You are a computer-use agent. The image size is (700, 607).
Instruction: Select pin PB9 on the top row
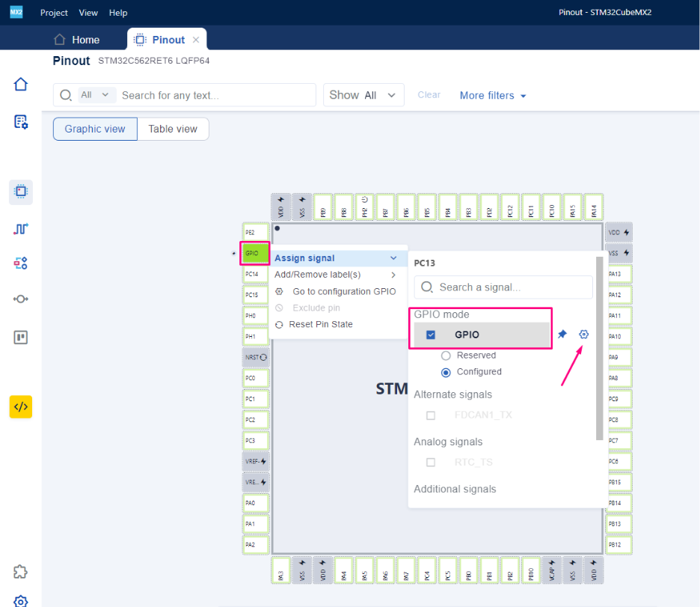[x=323, y=207]
